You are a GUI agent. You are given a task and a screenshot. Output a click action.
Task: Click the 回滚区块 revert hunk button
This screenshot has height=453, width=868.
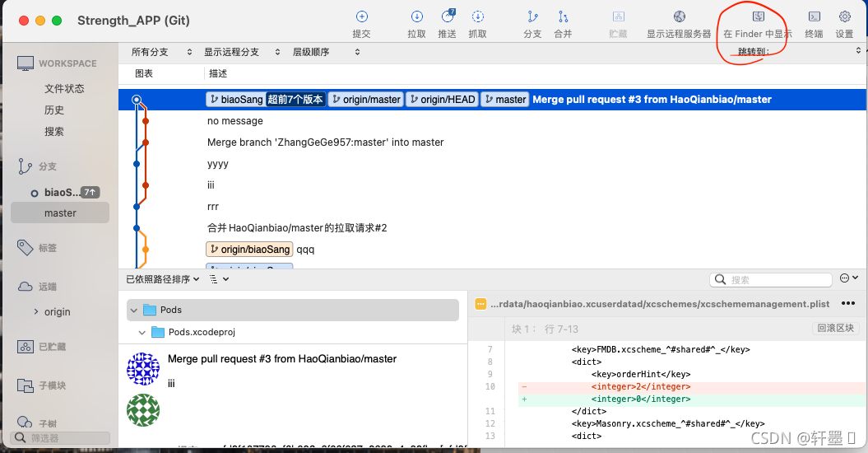836,329
